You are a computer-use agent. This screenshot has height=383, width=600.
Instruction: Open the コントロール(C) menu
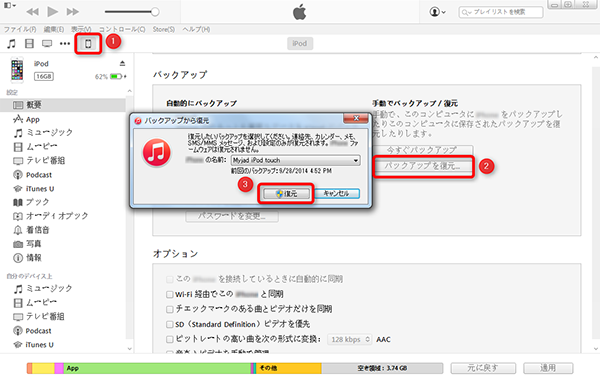122,29
